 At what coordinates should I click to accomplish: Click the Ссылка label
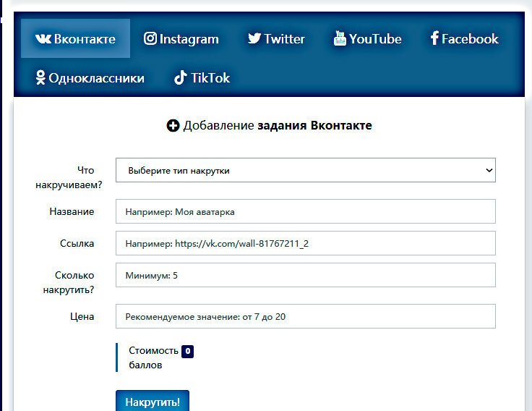[x=77, y=244]
